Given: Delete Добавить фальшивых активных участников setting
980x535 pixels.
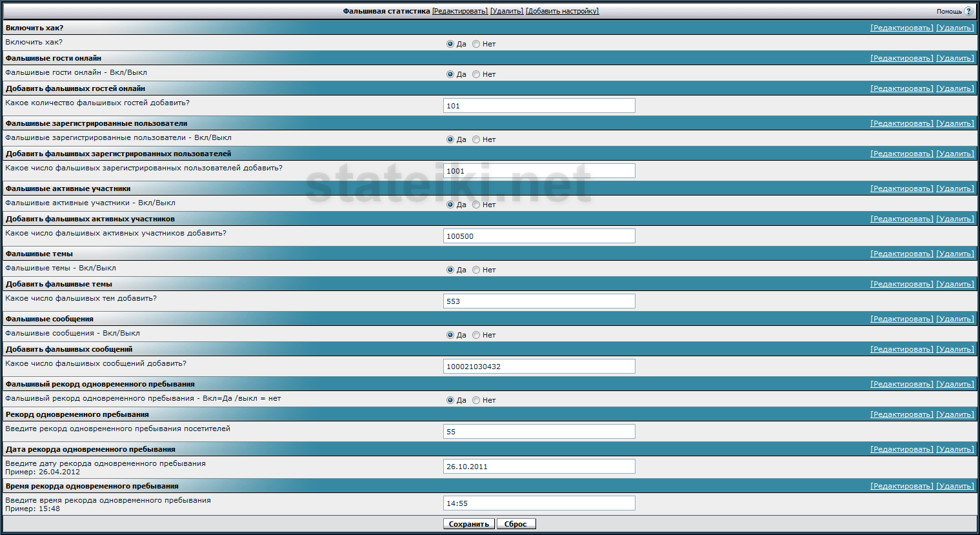Looking at the screenshot, I should coord(955,219).
